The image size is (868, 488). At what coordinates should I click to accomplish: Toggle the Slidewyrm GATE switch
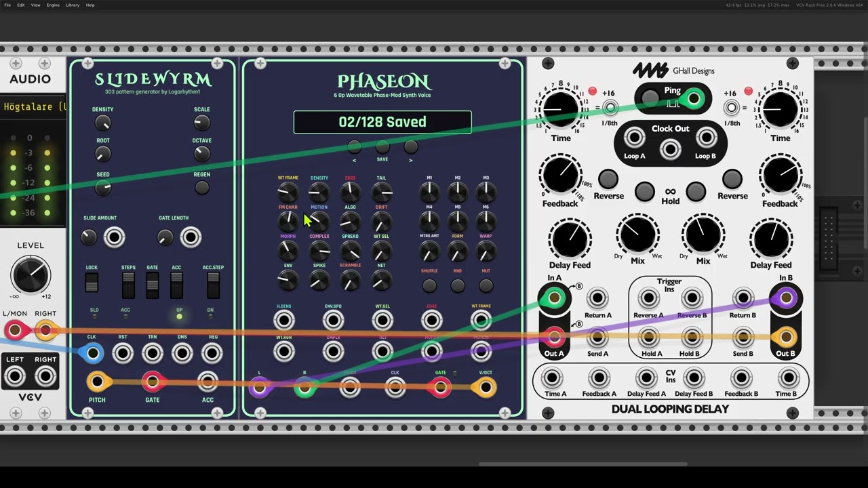(x=153, y=285)
